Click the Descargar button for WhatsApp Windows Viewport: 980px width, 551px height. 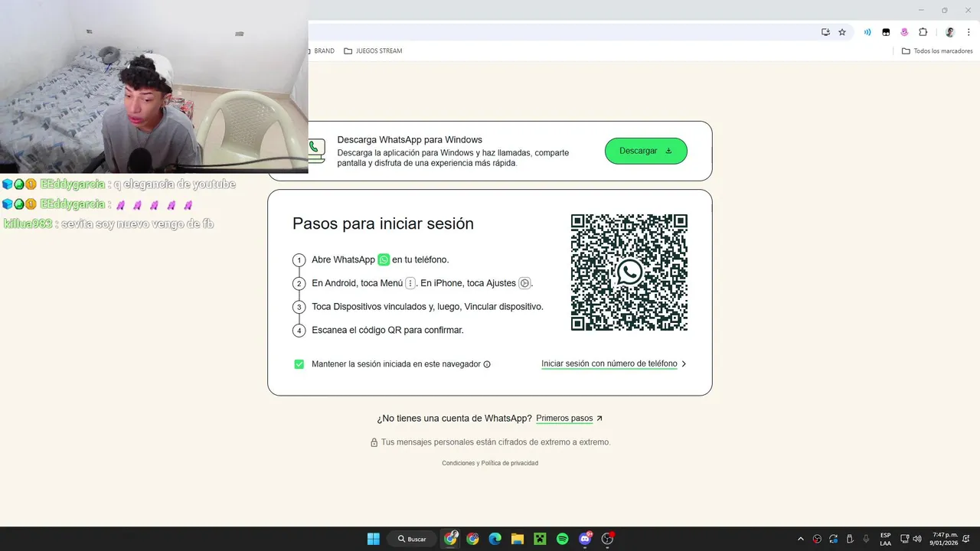pos(646,151)
